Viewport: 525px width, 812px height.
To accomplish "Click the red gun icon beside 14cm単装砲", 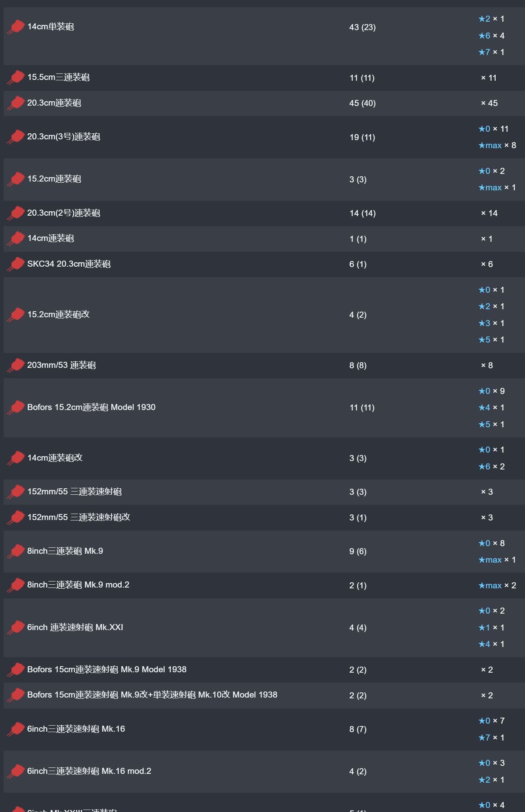I will [16, 27].
